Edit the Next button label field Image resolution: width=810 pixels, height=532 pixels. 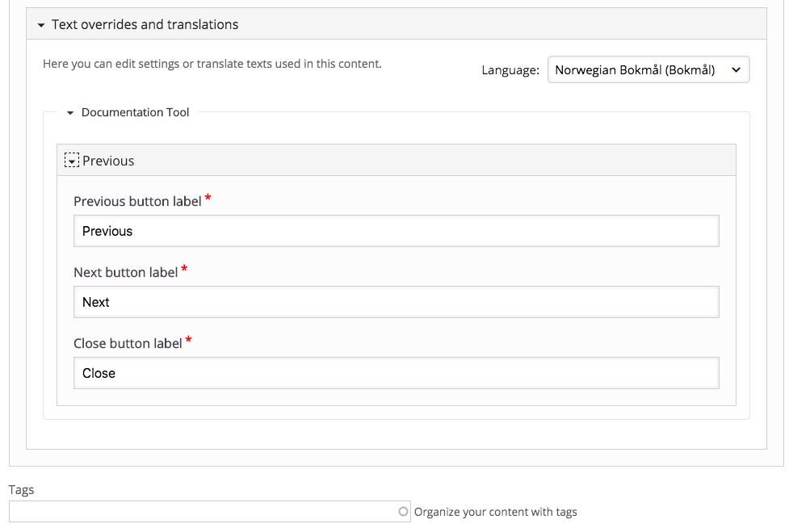click(397, 302)
